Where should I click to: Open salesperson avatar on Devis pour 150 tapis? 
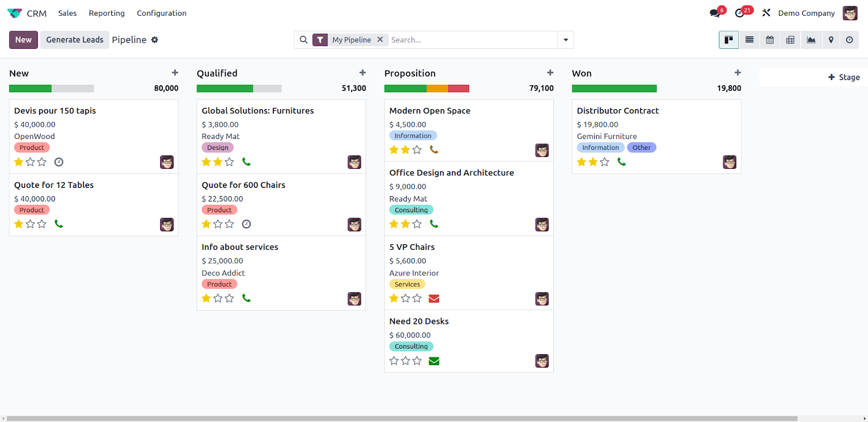[167, 162]
